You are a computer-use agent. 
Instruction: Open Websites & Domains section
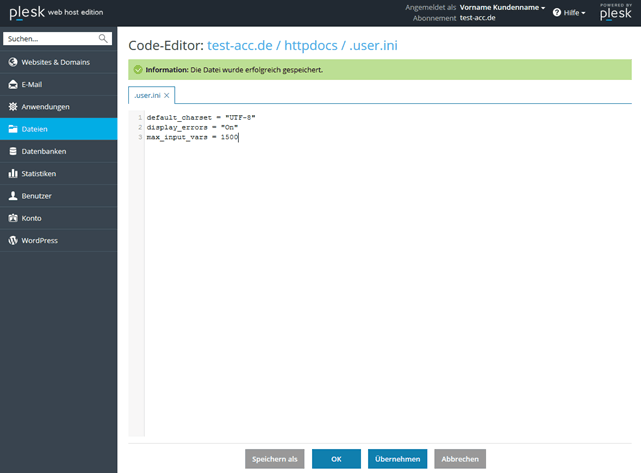[x=58, y=62]
